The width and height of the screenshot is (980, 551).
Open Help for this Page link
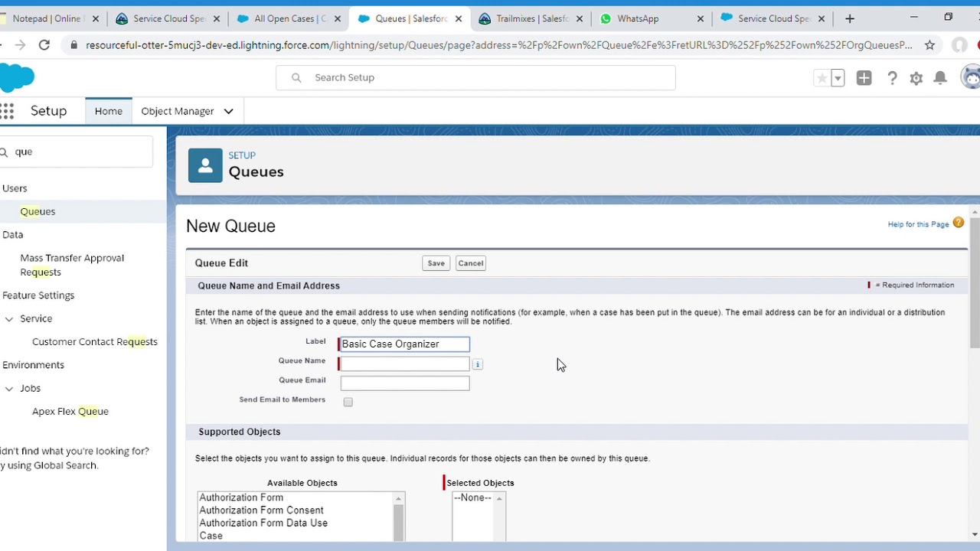[x=918, y=224]
